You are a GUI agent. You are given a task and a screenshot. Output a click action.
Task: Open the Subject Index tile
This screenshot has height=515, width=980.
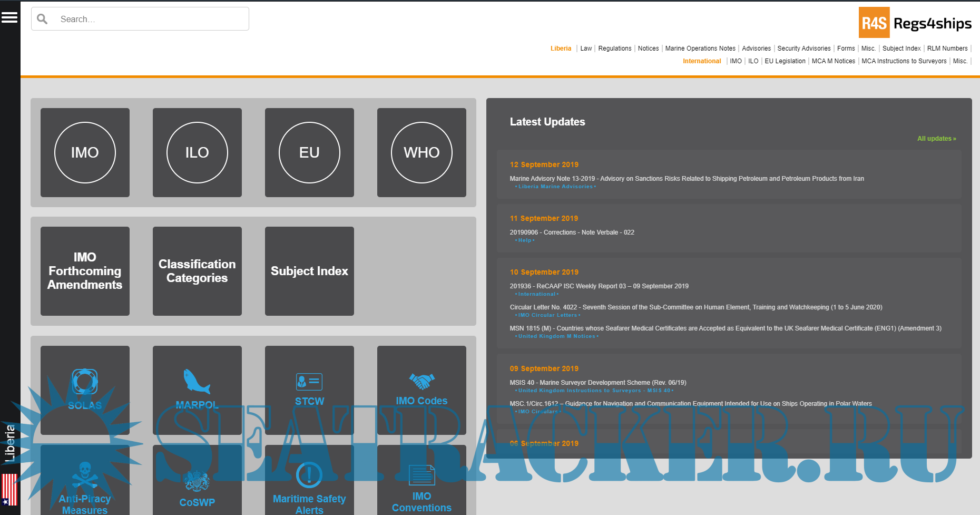tap(309, 271)
